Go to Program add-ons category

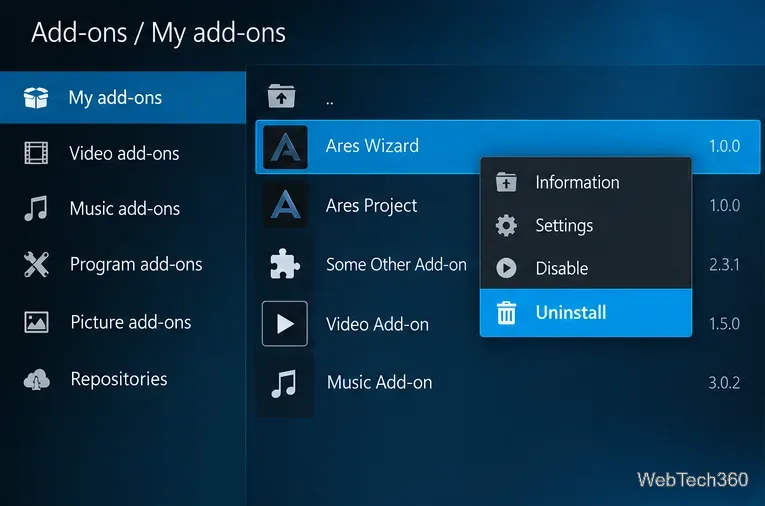click(x=123, y=264)
